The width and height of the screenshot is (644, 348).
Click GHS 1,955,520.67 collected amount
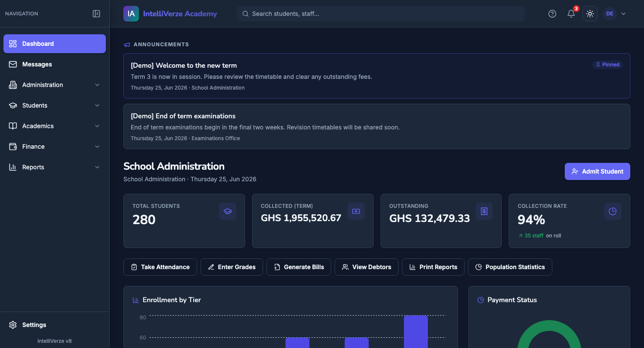coord(301,218)
